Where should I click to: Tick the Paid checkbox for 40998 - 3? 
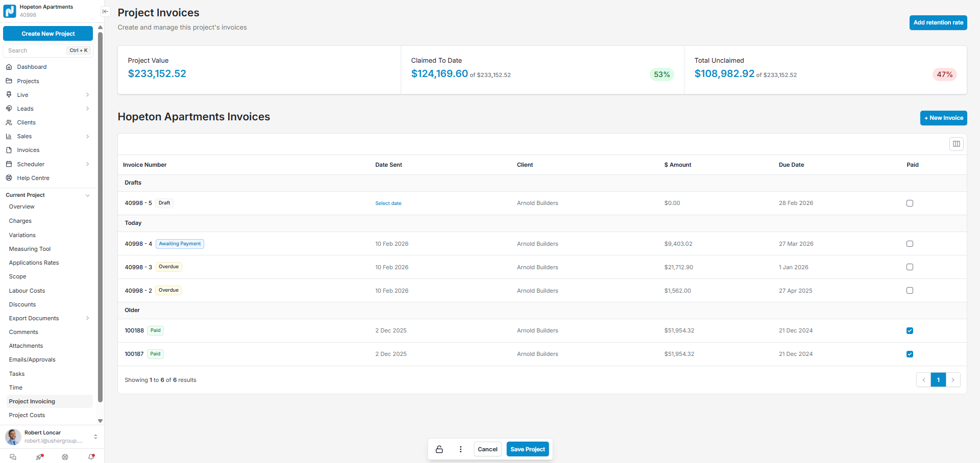[910, 267]
